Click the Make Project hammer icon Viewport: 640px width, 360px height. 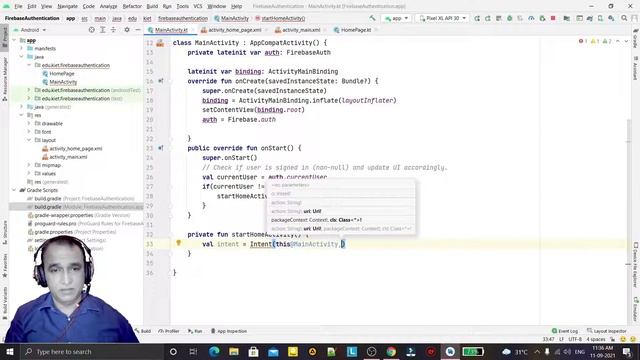tap(372, 18)
